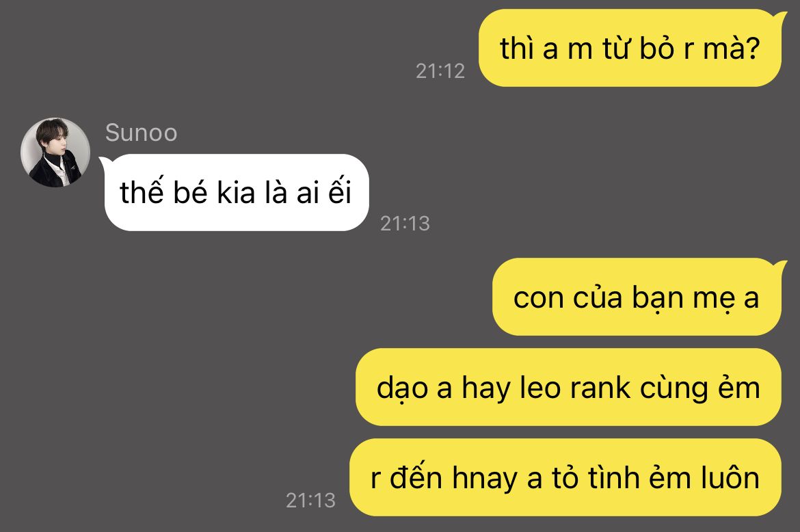Tap the word "kia" in Sunoo's message
This screenshot has height=532, width=800.
coord(236,194)
